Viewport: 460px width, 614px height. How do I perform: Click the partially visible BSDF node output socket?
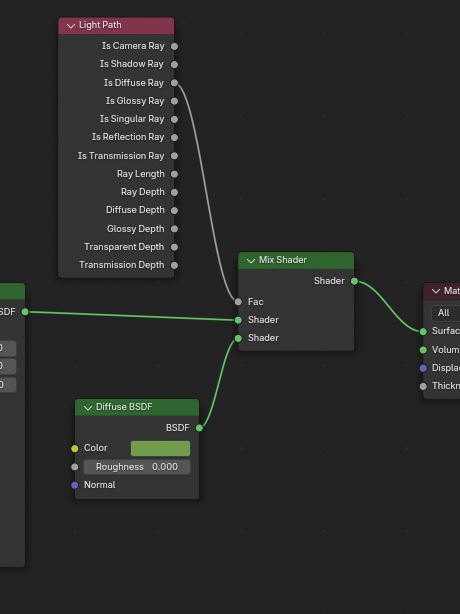point(25,312)
